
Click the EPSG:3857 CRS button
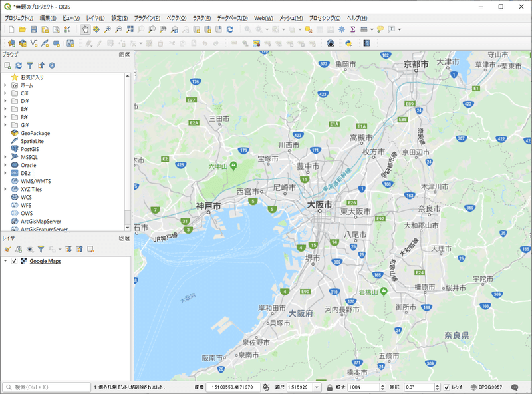pyautogui.click(x=487, y=387)
